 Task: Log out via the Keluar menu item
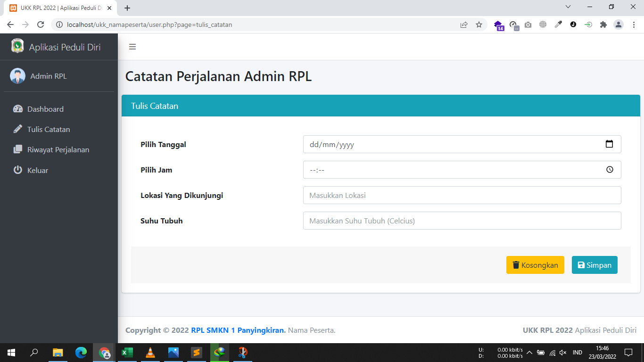click(x=38, y=170)
